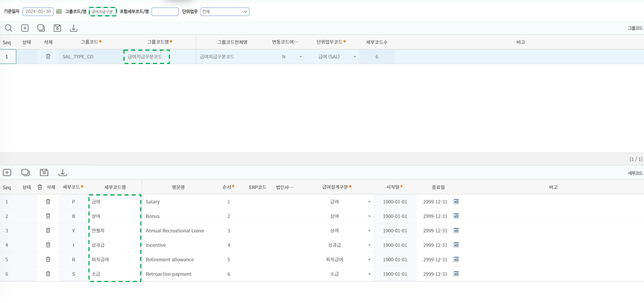Open 급여집계구분 dropdown for Incentive row

click(x=369, y=245)
